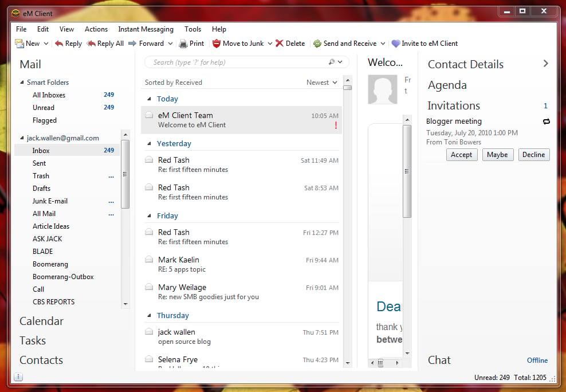Click the red Delete X icon
The height and width of the screenshot is (392, 566).
pyautogui.click(x=280, y=44)
